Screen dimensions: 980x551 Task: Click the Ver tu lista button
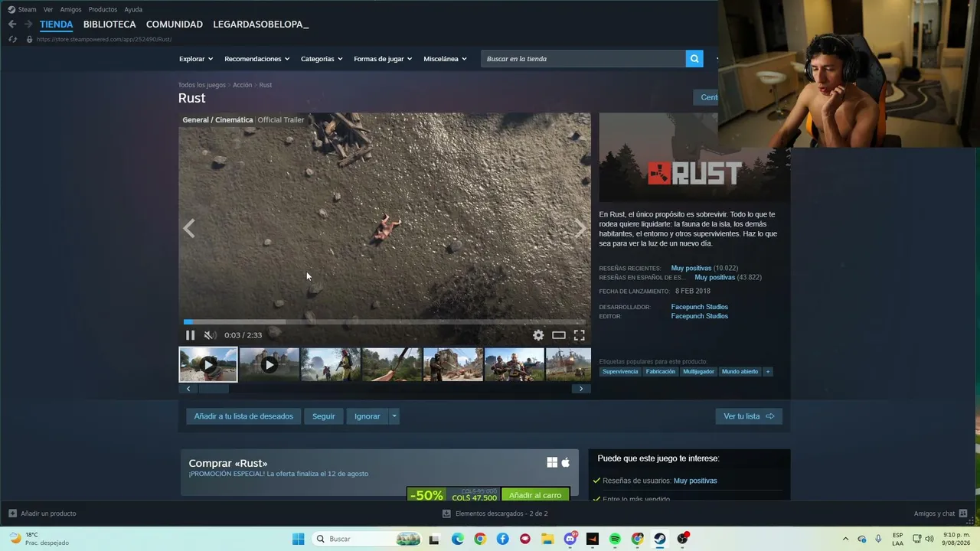click(749, 416)
